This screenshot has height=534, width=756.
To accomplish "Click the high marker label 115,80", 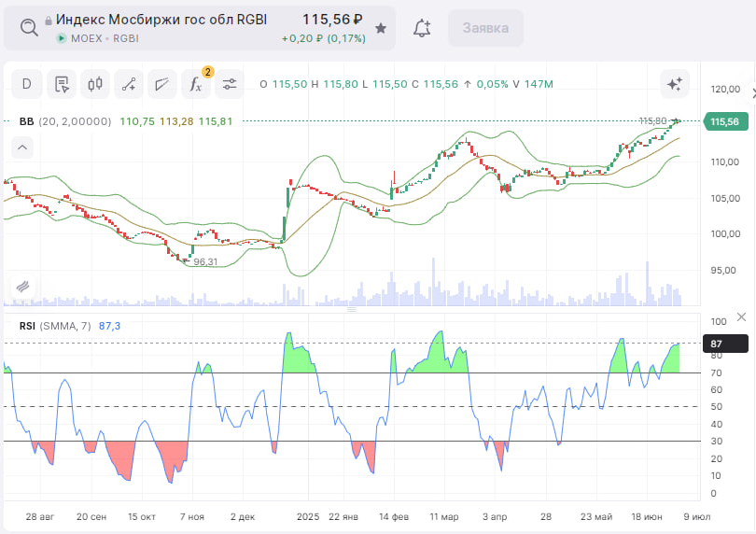I will [x=652, y=120].
